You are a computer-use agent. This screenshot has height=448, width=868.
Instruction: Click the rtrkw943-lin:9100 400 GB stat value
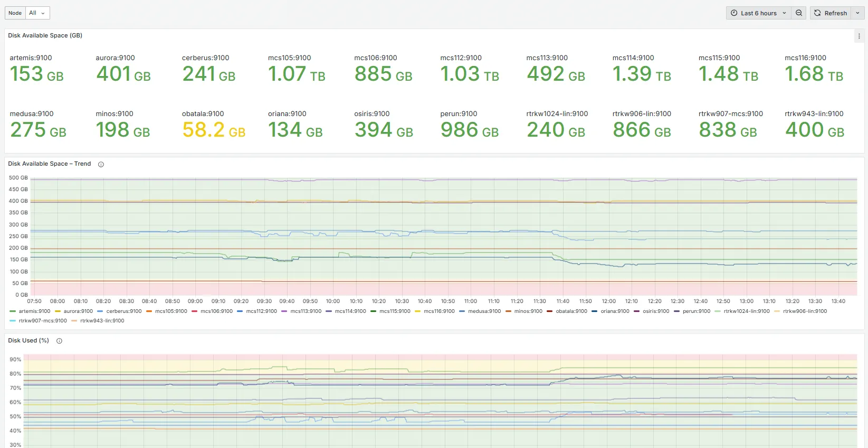(x=815, y=130)
